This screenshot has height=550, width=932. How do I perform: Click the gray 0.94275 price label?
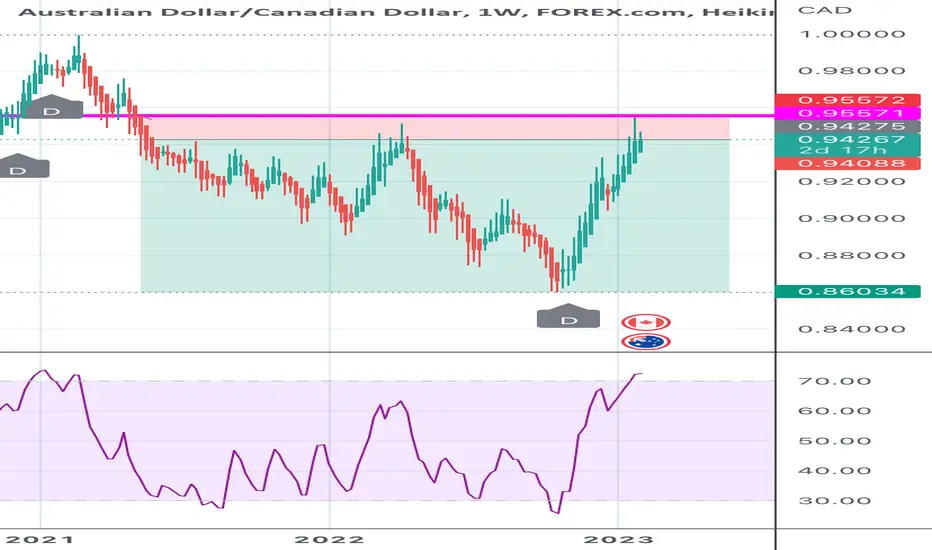[x=848, y=126]
